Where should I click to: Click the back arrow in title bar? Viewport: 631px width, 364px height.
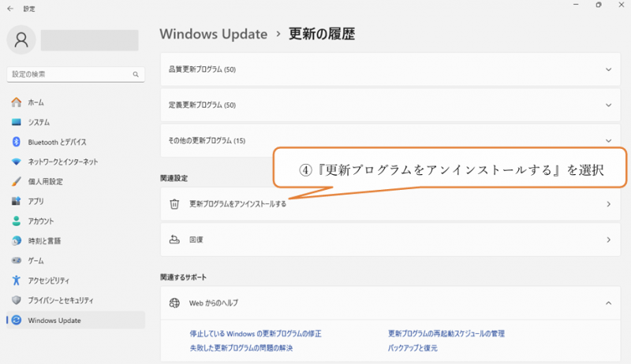tap(10, 8)
